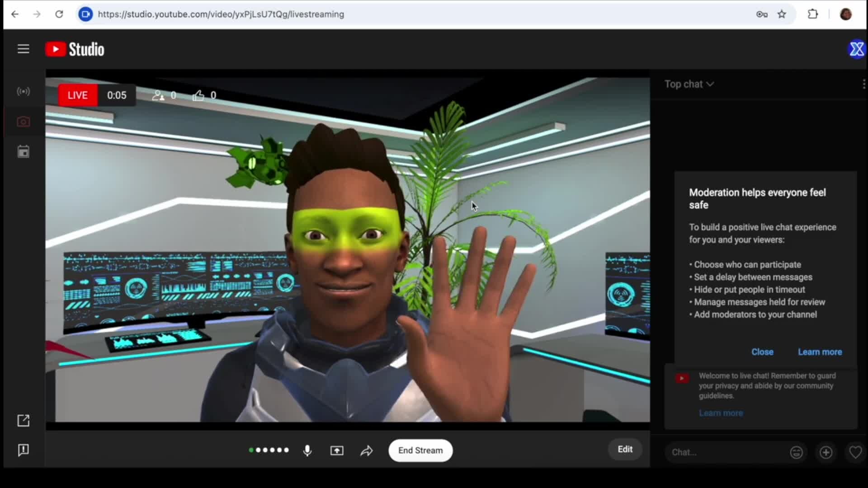Click the End Stream button
868x488 pixels.
click(x=420, y=450)
